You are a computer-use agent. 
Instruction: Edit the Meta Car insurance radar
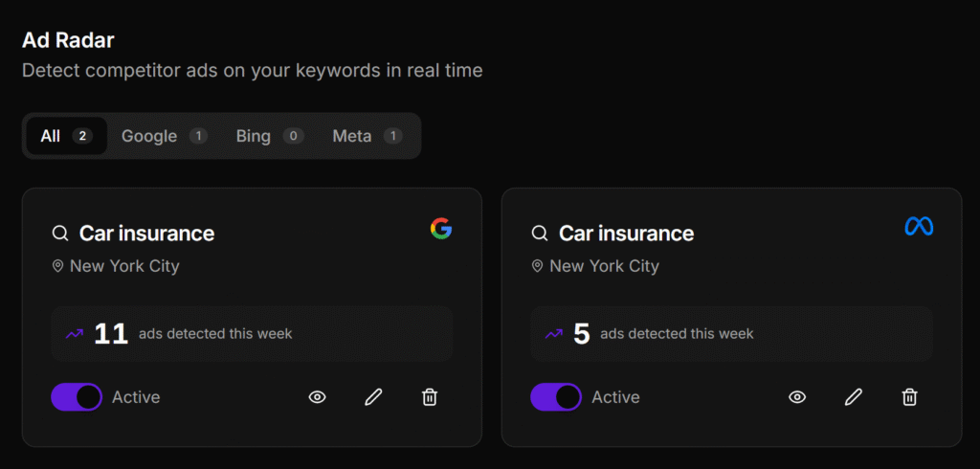point(853,397)
